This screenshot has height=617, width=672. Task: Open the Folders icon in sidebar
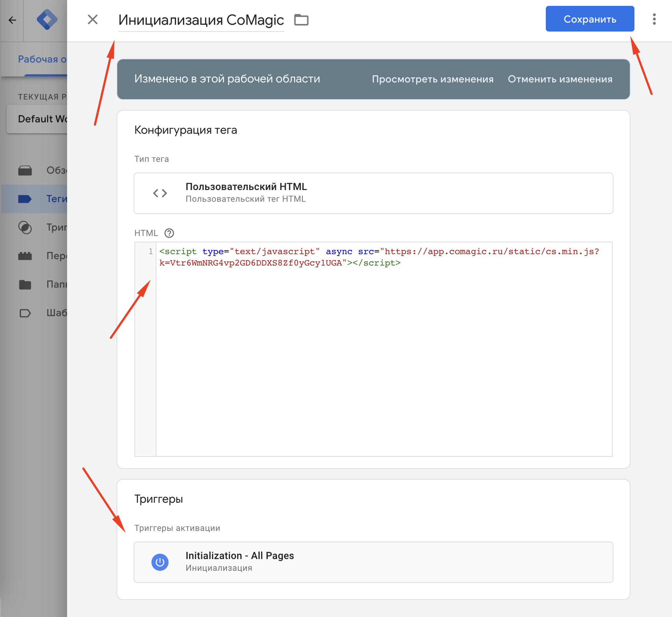(x=25, y=284)
